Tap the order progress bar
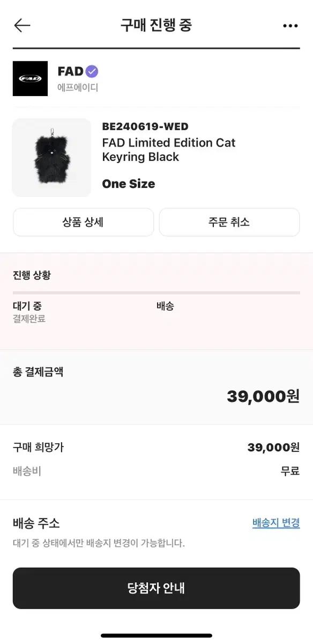Image resolution: width=313 pixels, height=644 pixels. click(x=156, y=293)
